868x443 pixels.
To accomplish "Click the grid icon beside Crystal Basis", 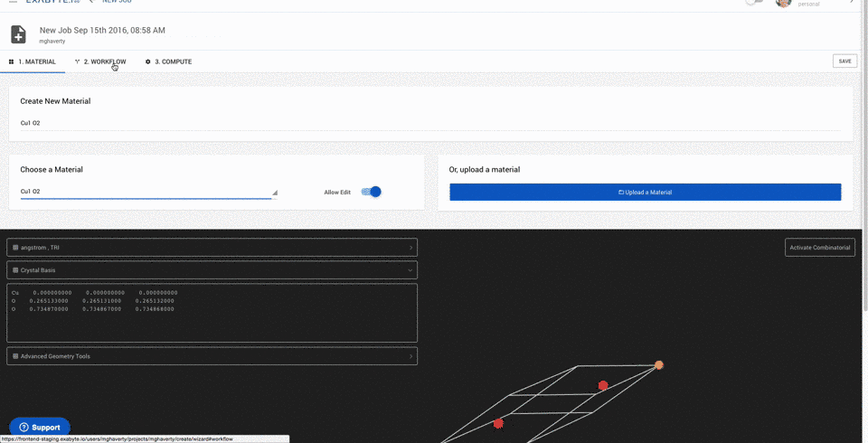I will (x=15, y=270).
